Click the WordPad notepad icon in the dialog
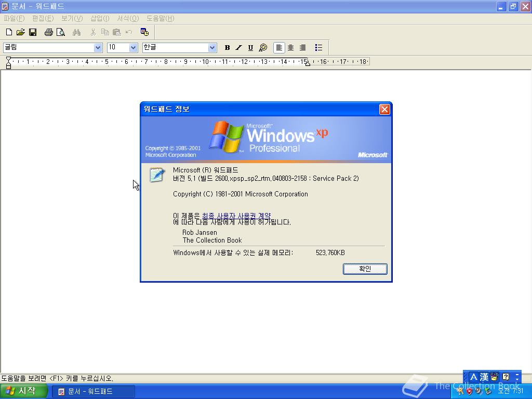This screenshot has width=532, height=399. [157, 175]
